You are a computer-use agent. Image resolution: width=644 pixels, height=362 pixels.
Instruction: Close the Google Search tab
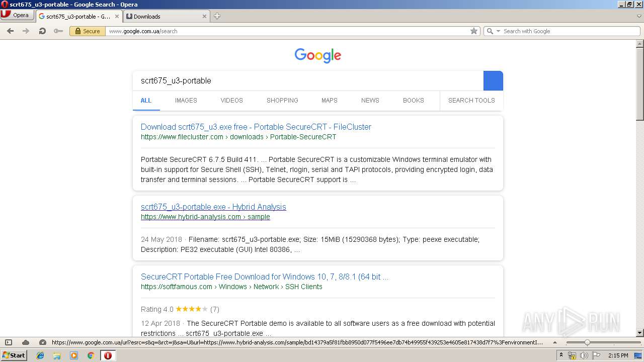pyautogui.click(x=117, y=16)
